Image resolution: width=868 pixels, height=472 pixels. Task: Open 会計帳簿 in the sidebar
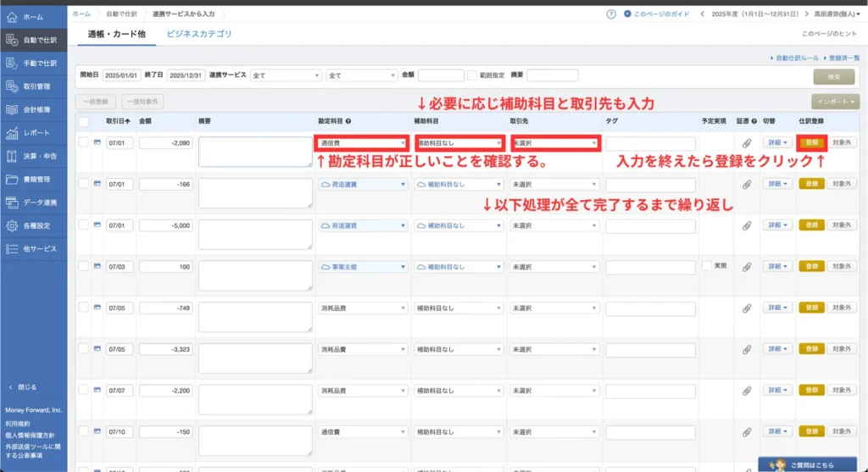point(33,109)
